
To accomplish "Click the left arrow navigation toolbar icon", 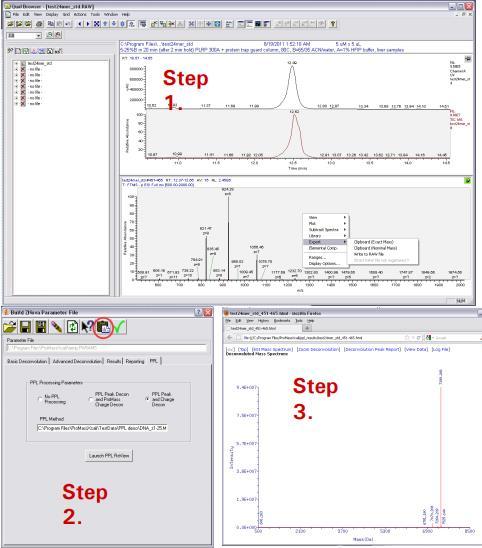I will [x=80, y=24].
